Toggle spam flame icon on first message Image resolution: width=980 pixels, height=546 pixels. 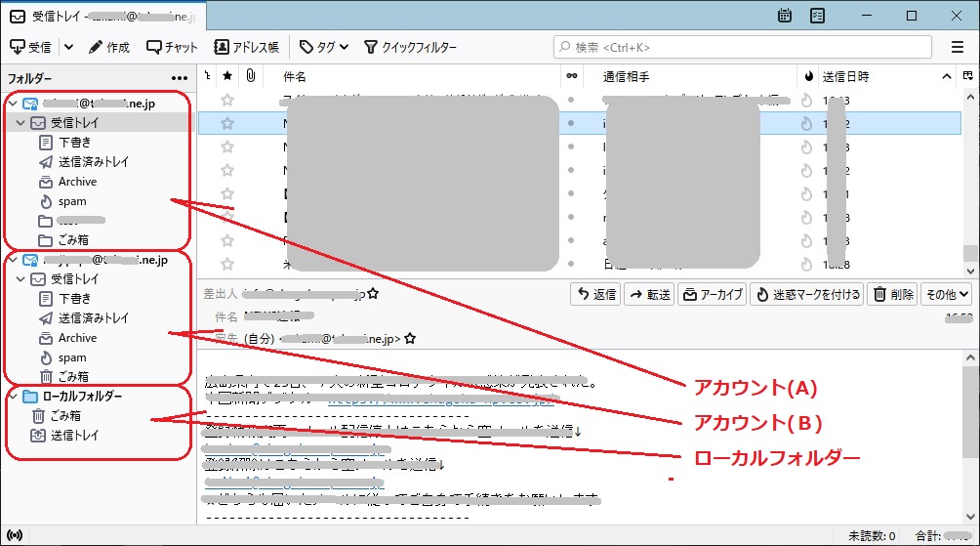(806, 100)
